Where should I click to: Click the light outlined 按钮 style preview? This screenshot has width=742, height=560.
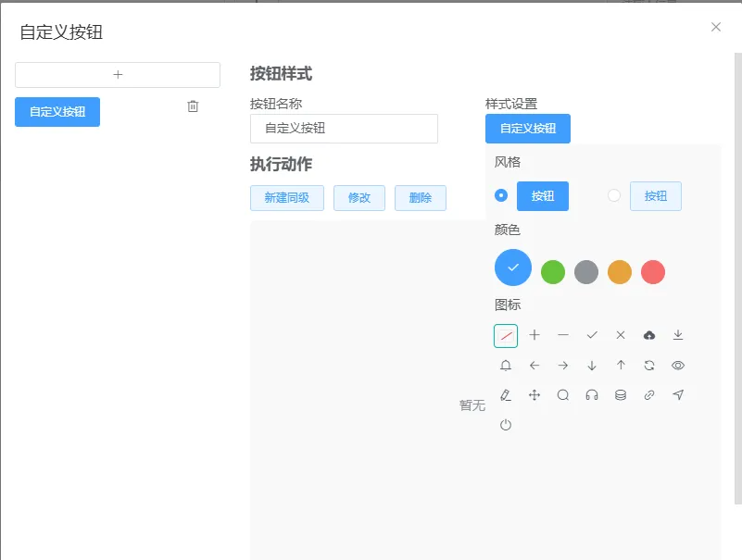point(656,196)
